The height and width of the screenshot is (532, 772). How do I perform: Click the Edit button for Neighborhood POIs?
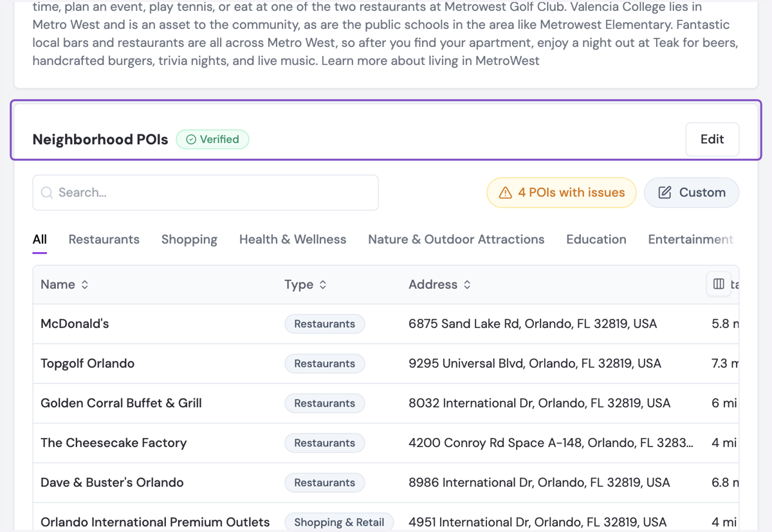(712, 139)
